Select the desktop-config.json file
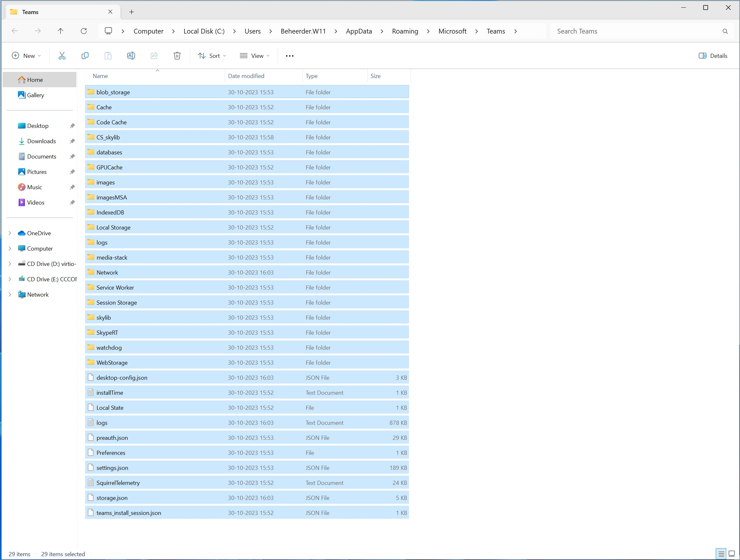 coord(247,377)
